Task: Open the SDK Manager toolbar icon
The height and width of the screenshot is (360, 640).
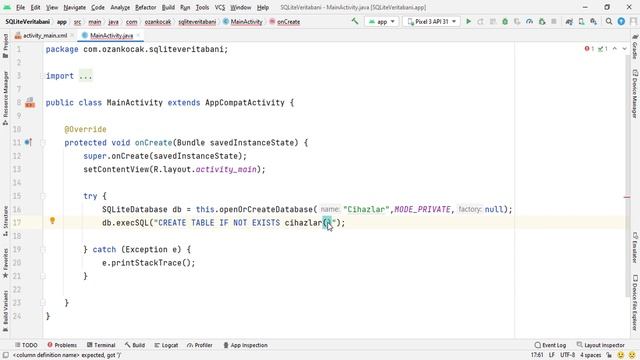Action: coord(593,22)
